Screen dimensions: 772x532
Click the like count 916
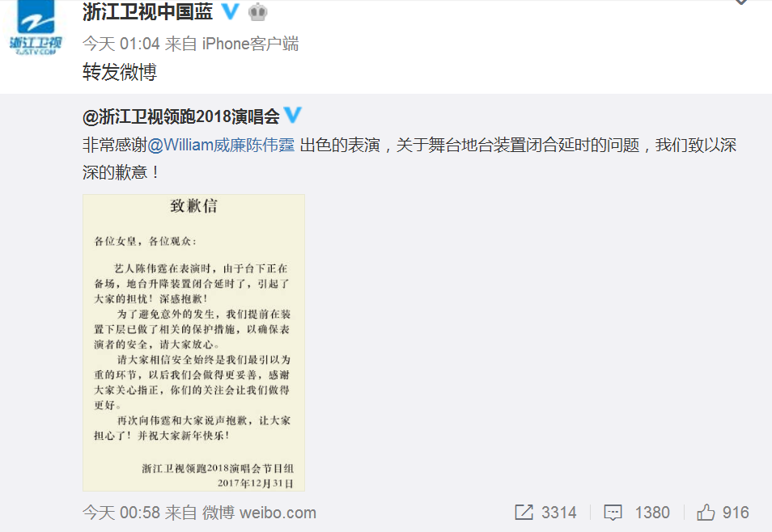click(x=736, y=513)
